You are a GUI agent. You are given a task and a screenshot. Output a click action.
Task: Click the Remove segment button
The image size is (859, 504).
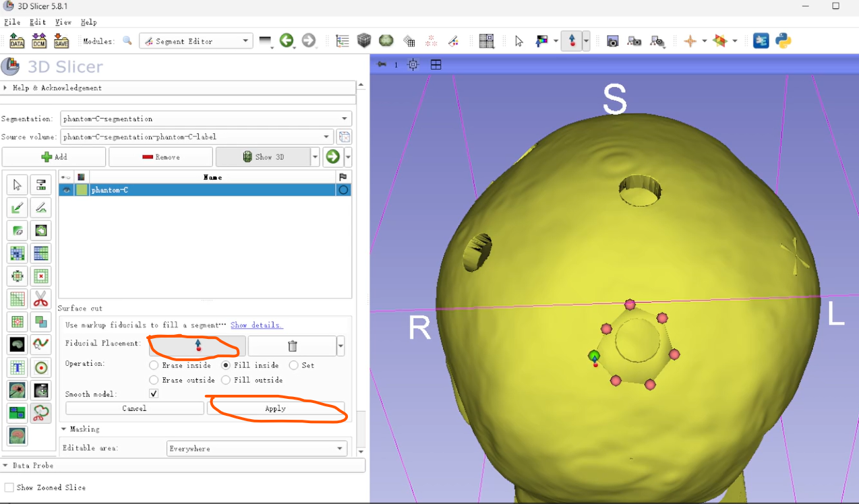(160, 157)
